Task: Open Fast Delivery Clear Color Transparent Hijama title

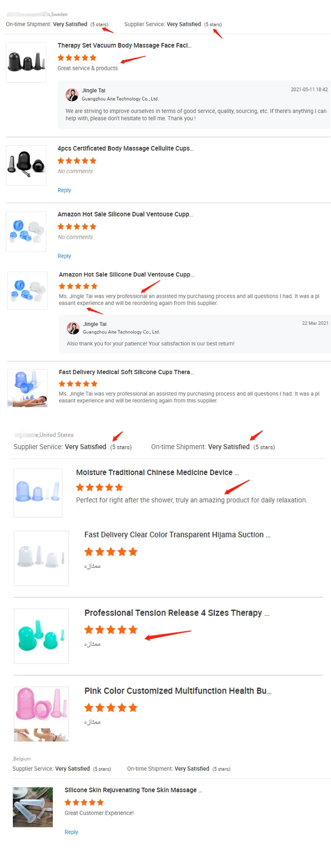Action: pos(177,535)
